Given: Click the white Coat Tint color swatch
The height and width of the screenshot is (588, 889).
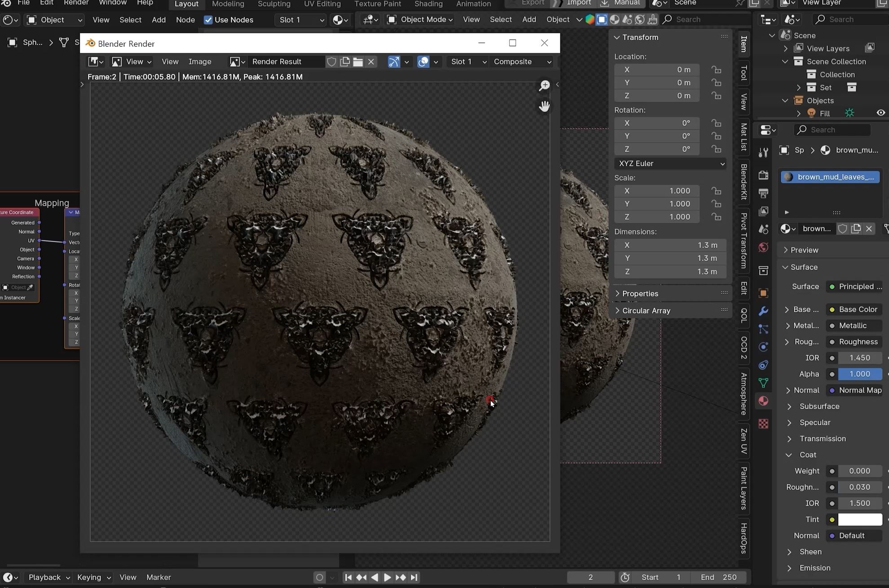Looking at the screenshot, I should pos(860,519).
